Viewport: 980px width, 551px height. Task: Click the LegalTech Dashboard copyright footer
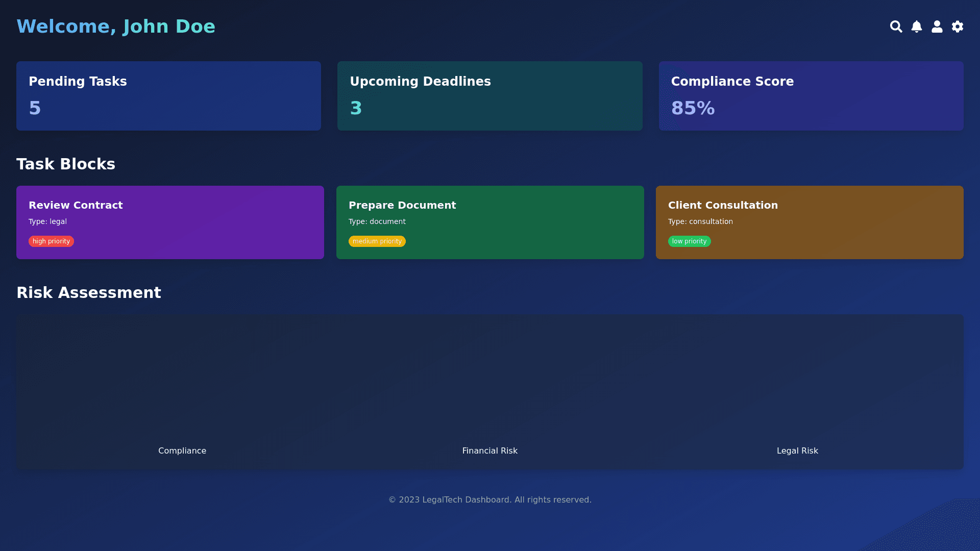pos(489,500)
